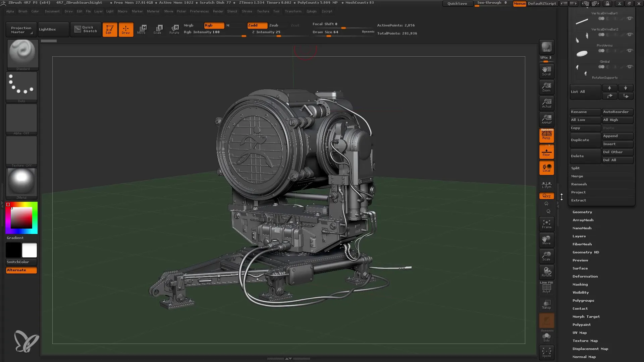Expand the Deformation panel section
This screenshot has width=644, height=362.
click(585, 276)
